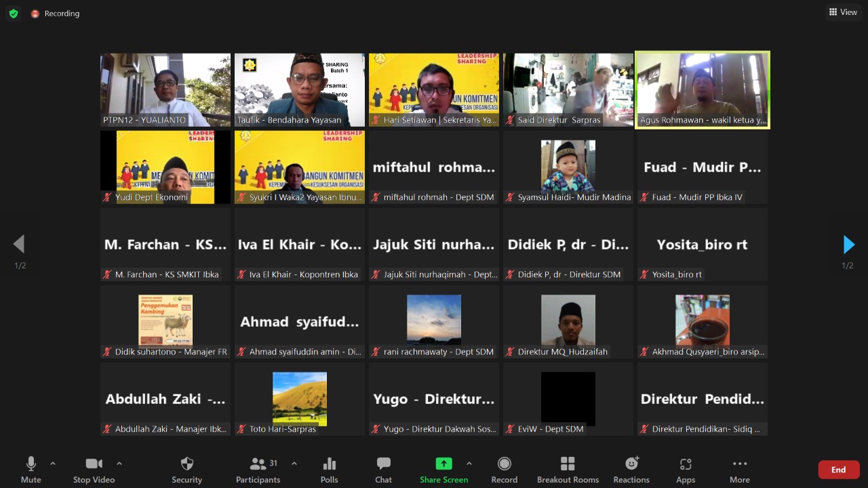Image resolution: width=868 pixels, height=488 pixels.
Task: Toggle the Record button
Action: pyautogui.click(x=504, y=464)
